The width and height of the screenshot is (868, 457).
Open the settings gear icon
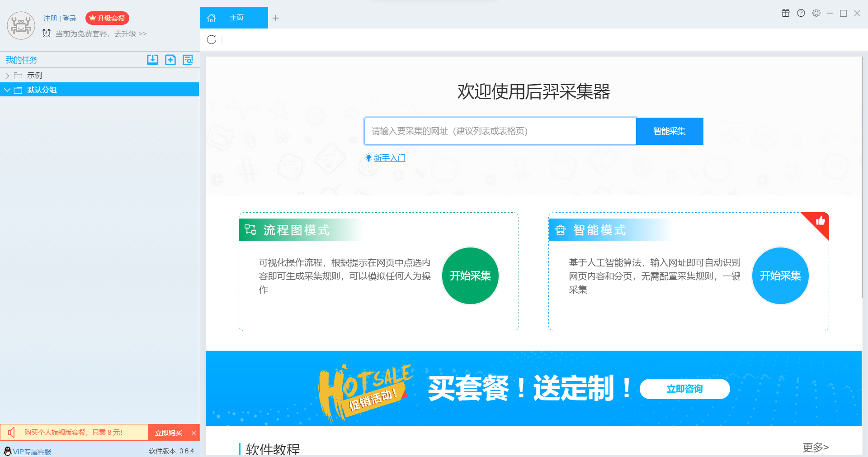click(x=816, y=13)
